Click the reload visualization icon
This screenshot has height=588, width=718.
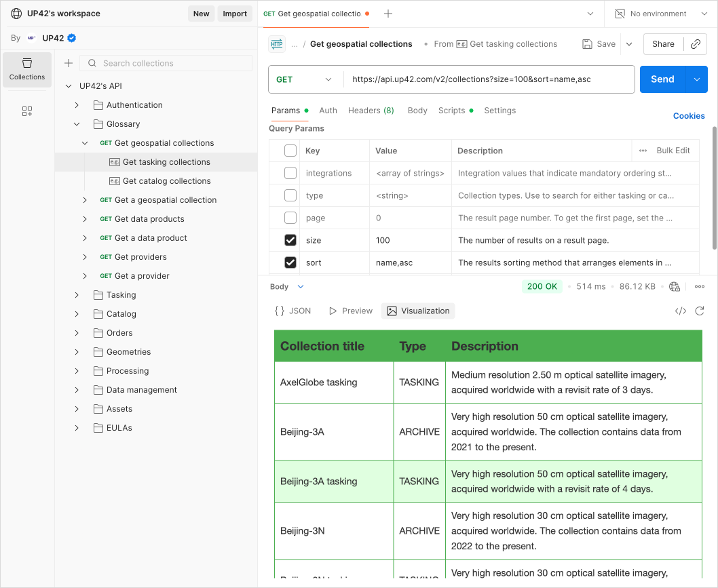click(699, 311)
